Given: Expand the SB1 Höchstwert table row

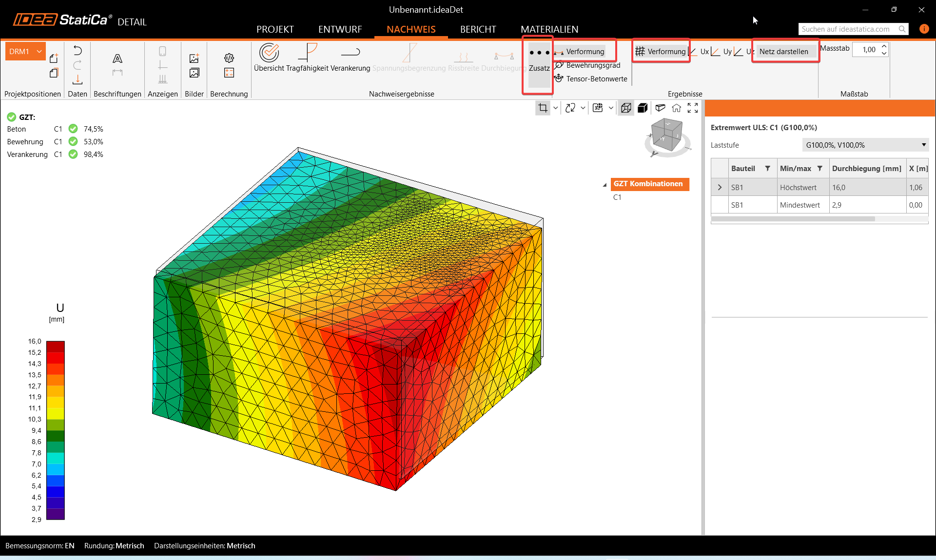Looking at the screenshot, I should coord(720,188).
